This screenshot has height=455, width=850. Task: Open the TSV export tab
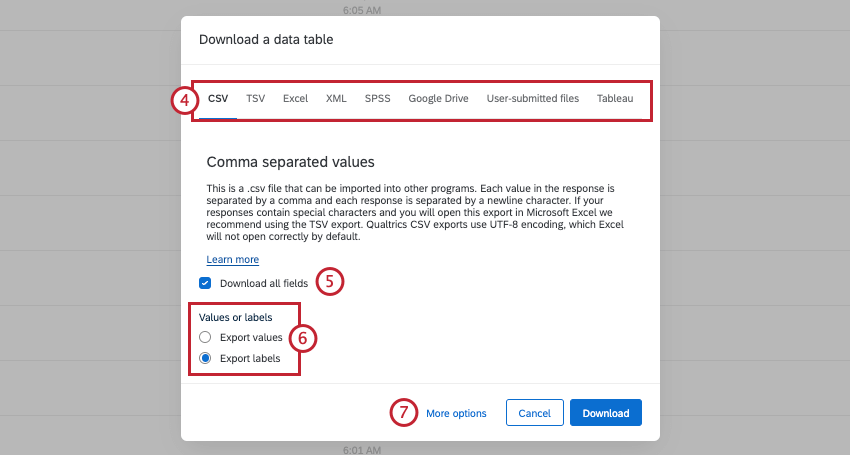click(256, 99)
